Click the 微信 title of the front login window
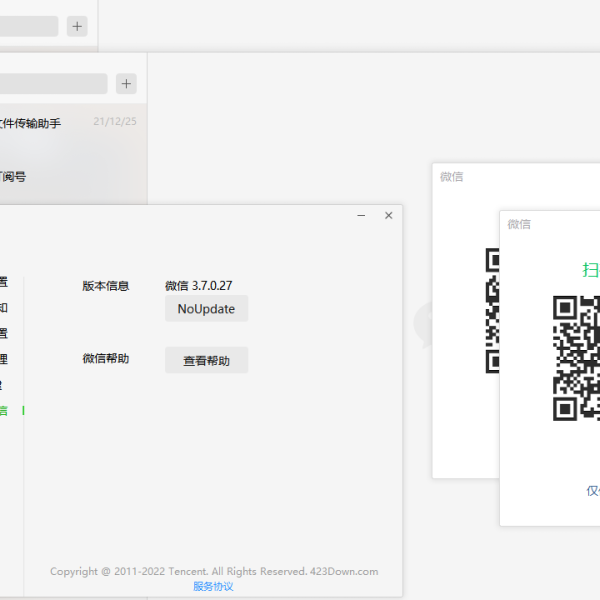Viewport: 600px width, 600px height. 519,224
